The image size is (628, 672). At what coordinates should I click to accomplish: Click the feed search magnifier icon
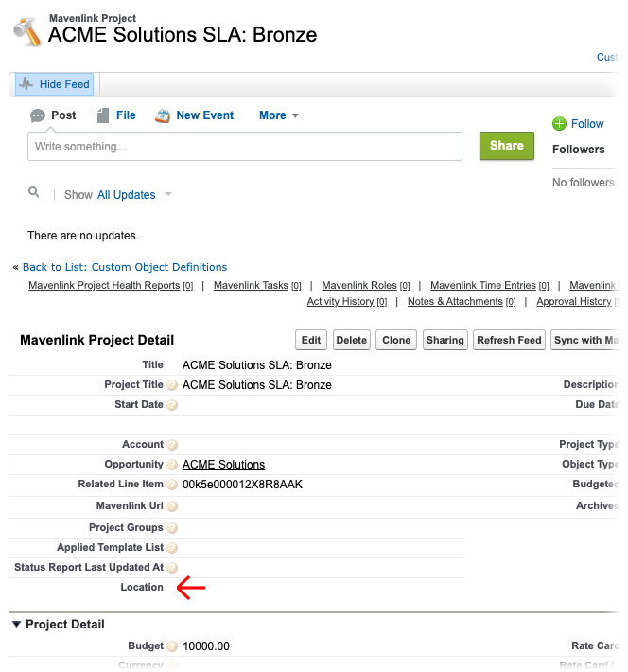pos(33,192)
